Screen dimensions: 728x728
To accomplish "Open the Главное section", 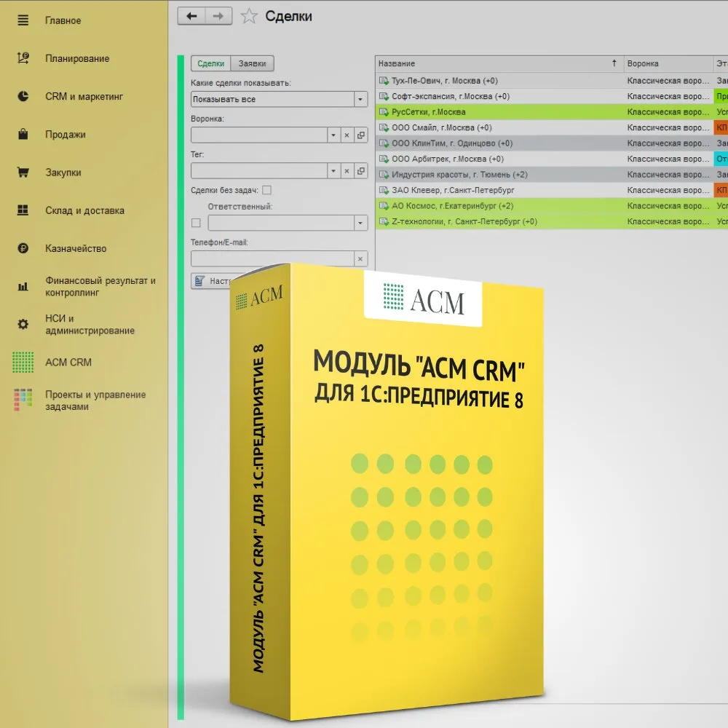I will pyautogui.click(x=63, y=20).
